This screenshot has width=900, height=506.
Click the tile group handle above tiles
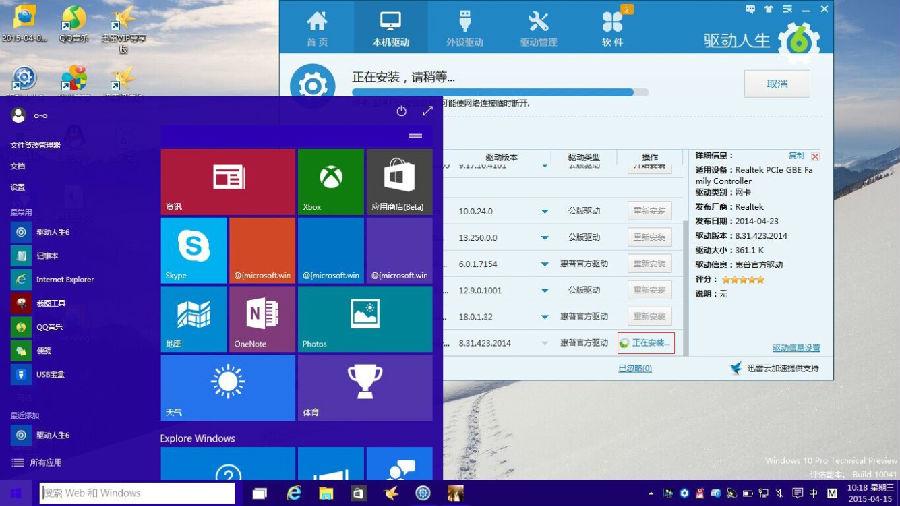coord(416,135)
